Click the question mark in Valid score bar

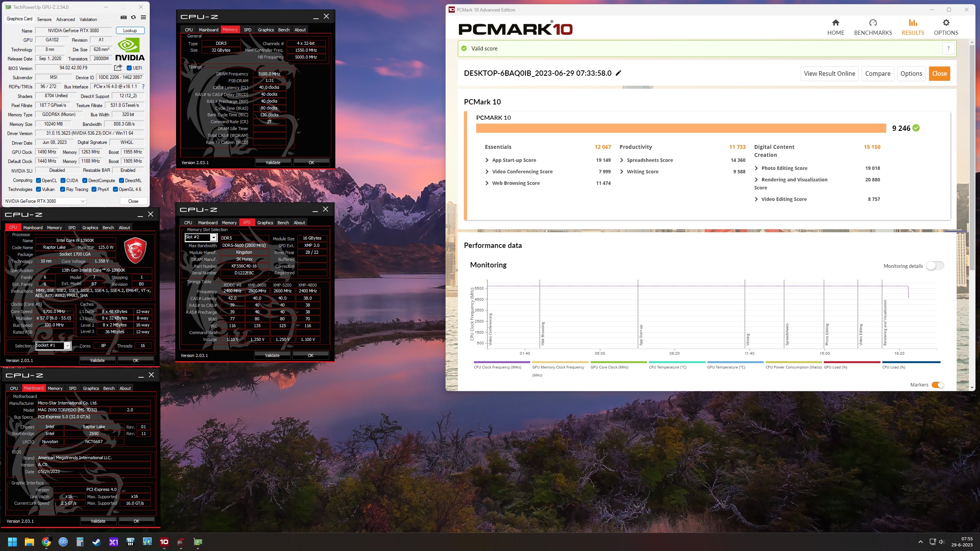coord(948,48)
